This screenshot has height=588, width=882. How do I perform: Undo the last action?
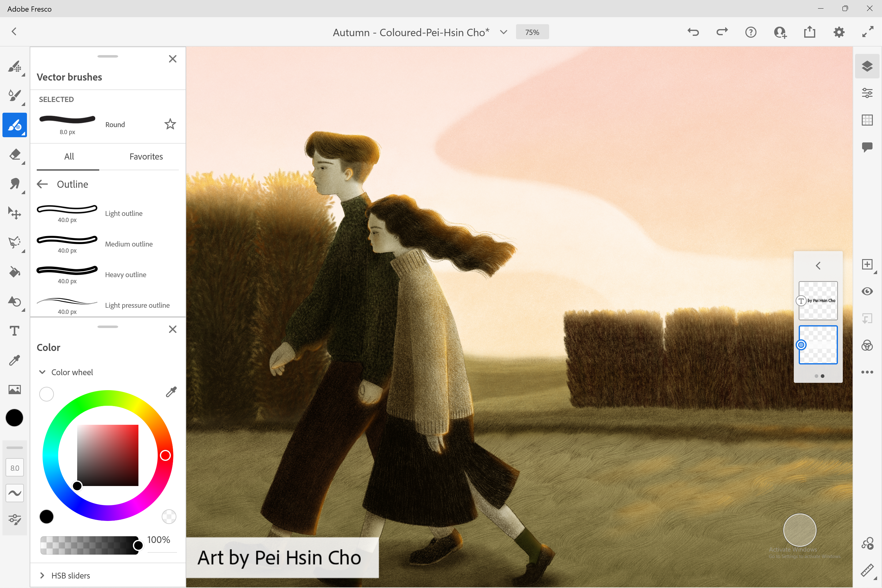click(x=693, y=32)
